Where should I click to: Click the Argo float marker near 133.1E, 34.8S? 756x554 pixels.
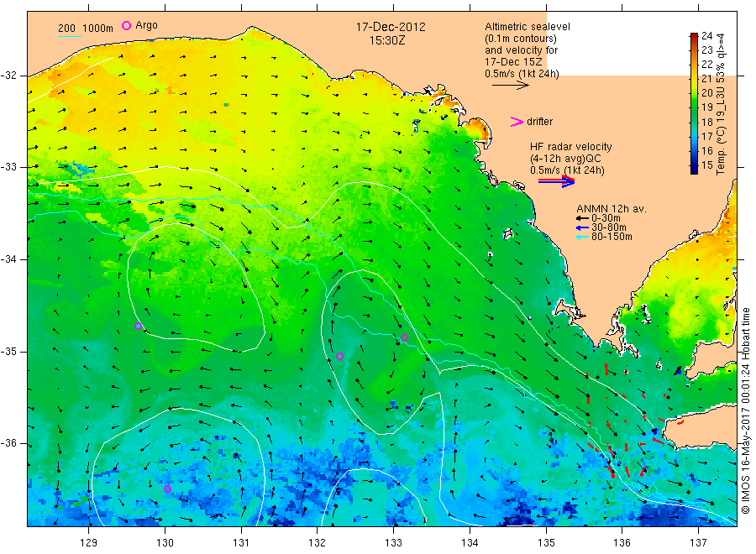pyautogui.click(x=405, y=338)
